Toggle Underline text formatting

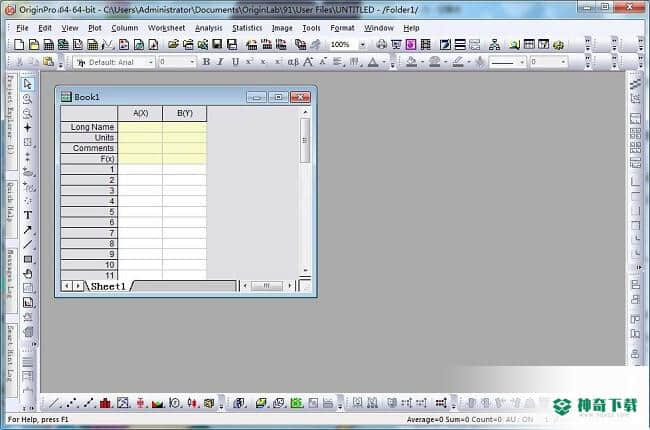pyautogui.click(x=235, y=62)
